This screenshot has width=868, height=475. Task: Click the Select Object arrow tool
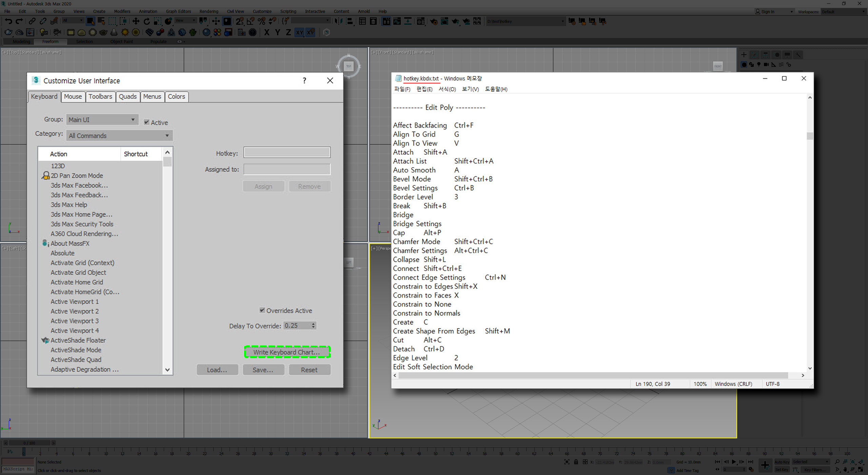point(90,21)
